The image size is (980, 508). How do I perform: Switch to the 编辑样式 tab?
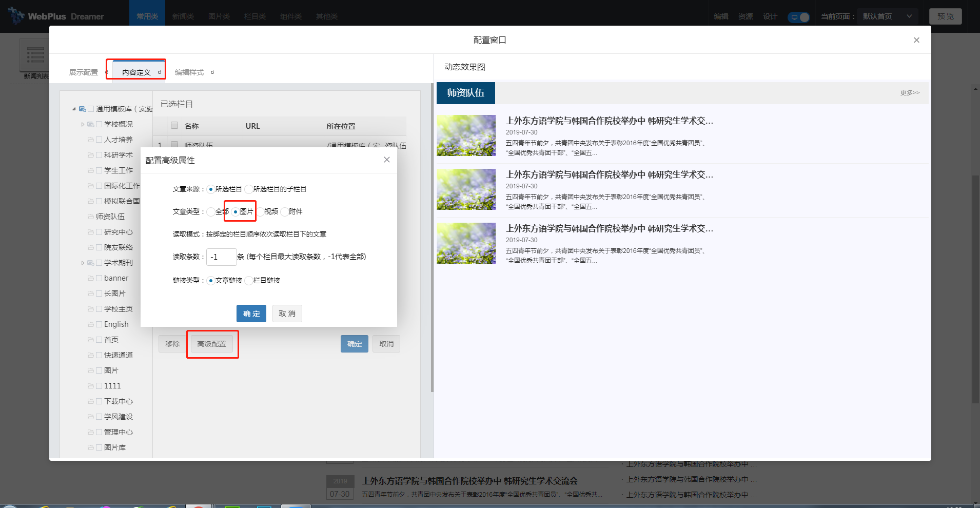click(x=189, y=72)
